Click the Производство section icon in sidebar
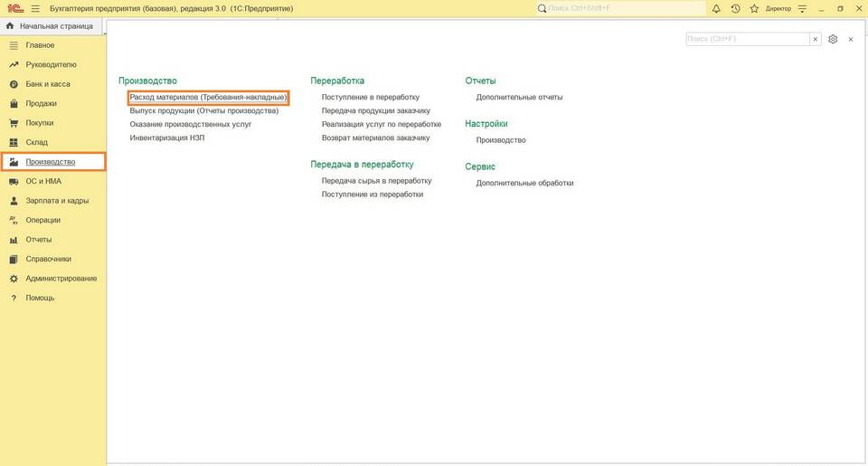The width and height of the screenshot is (868, 466). pos(14,162)
